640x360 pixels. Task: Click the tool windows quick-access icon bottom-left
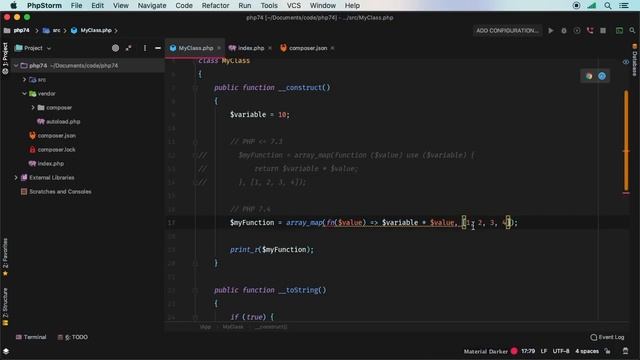6,351
